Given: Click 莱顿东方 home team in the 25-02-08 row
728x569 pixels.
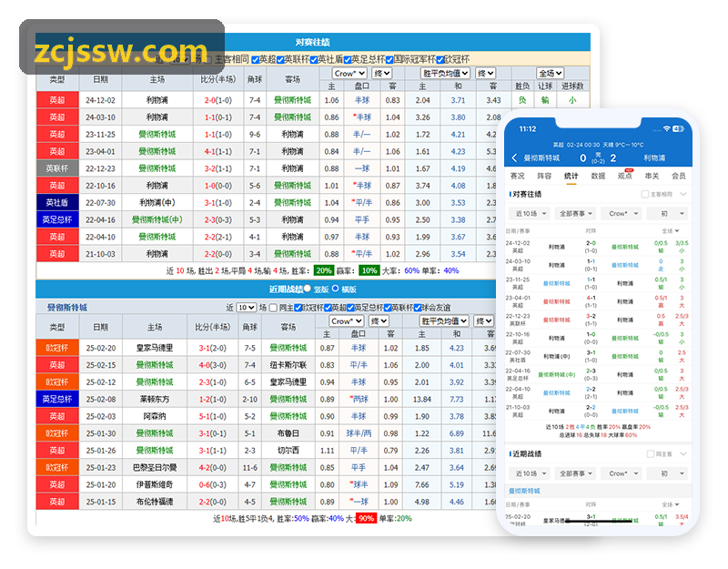Looking at the screenshot, I should 155,399.
